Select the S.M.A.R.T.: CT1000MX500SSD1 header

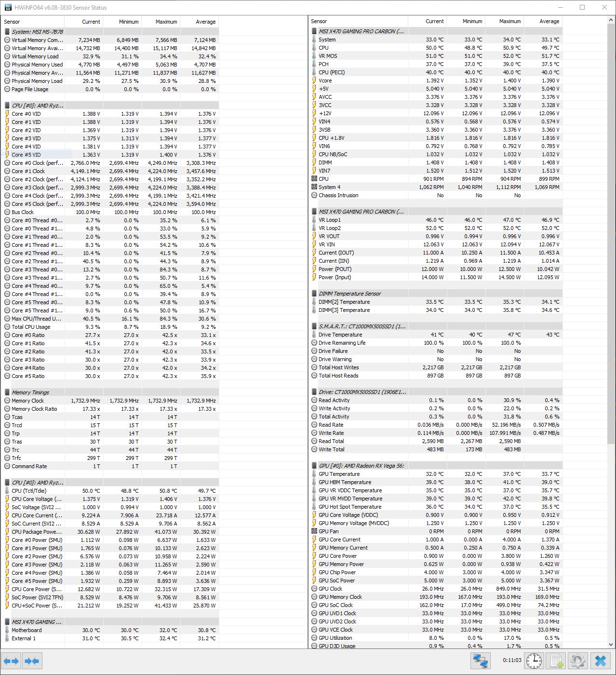pyautogui.click(x=436, y=326)
